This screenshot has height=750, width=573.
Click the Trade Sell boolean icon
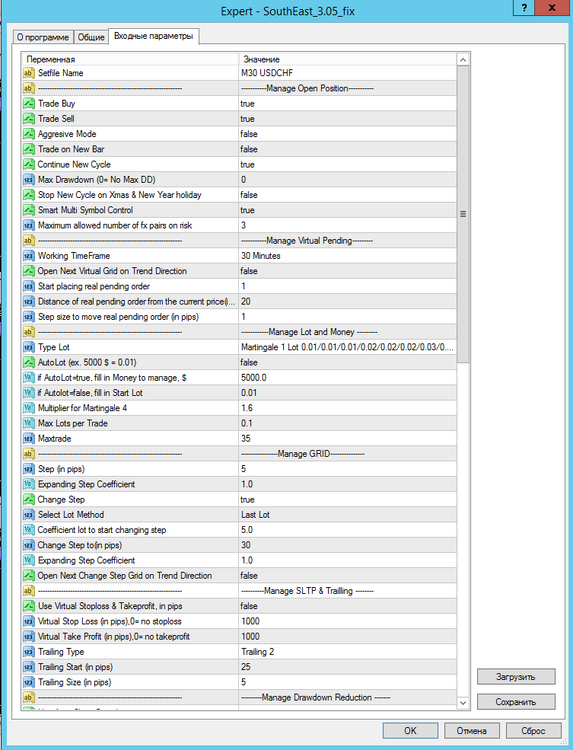pyautogui.click(x=29, y=119)
